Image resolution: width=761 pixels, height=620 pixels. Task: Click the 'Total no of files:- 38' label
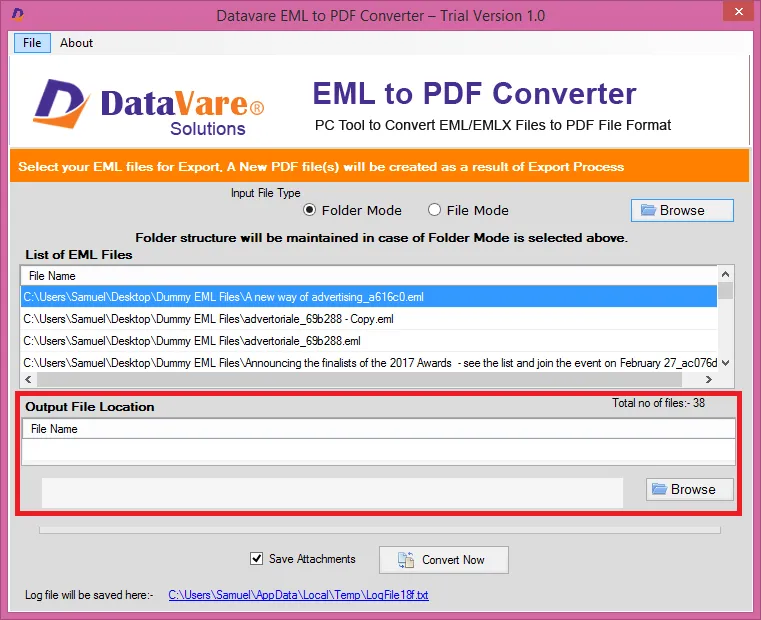[x=658, y=403]
